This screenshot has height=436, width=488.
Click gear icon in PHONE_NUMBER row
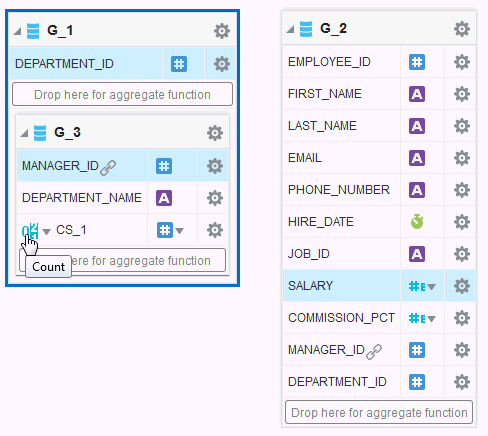click(x=462, y=190)
